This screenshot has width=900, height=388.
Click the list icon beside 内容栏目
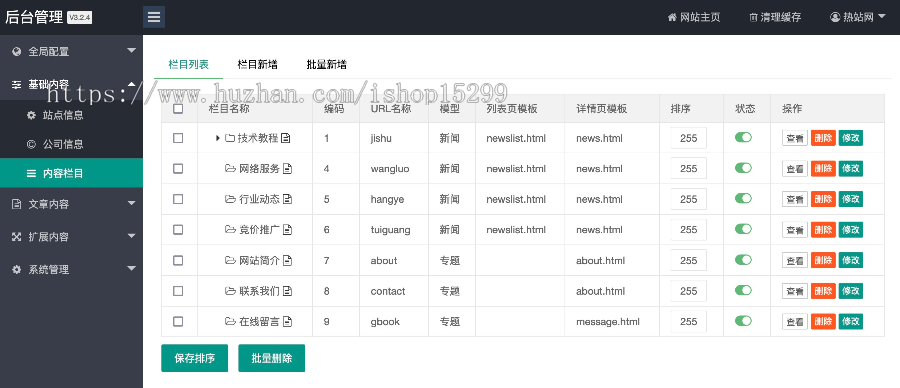pos(31,173)
